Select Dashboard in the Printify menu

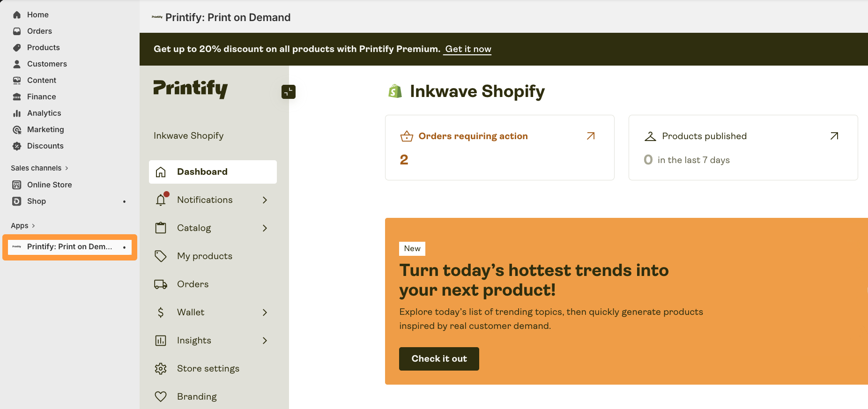point(213,172)
